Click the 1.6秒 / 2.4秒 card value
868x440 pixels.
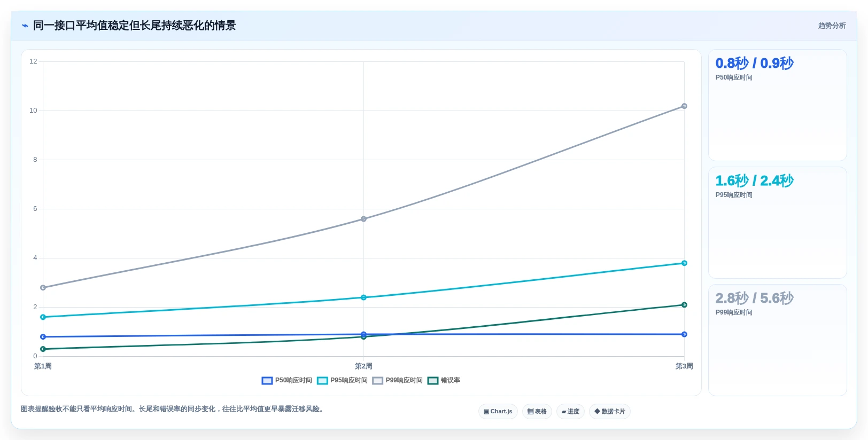click(754, 180)
